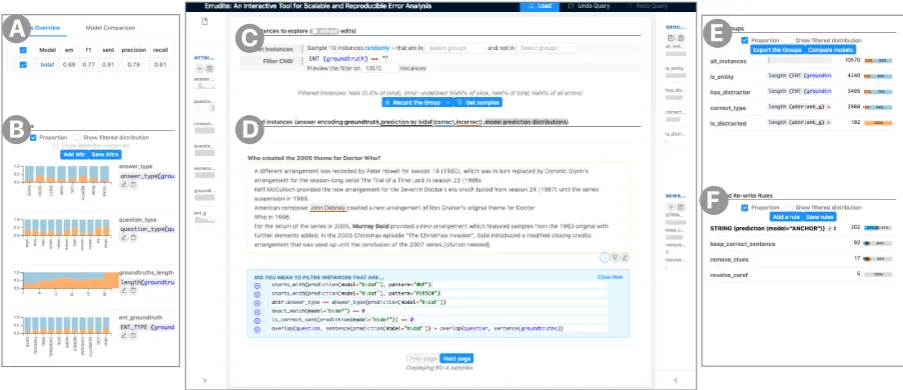Click the Save rules button
Viewport: 903px width, 390px height.
(x=819, y=217)
